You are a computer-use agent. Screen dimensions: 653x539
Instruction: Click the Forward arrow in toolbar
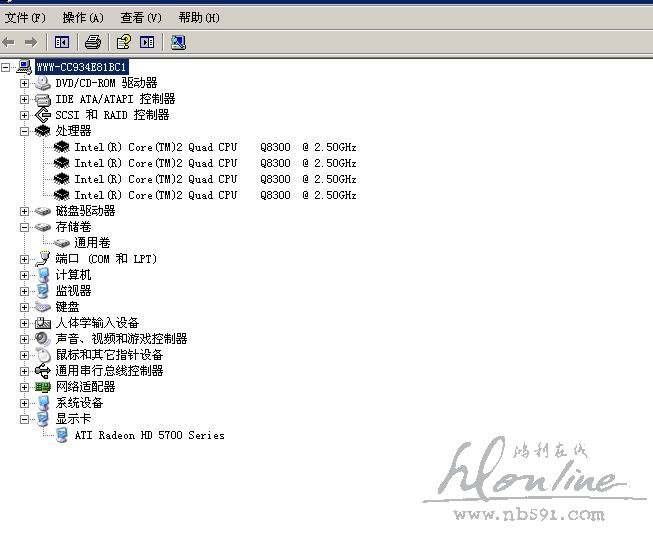(31, 42)
